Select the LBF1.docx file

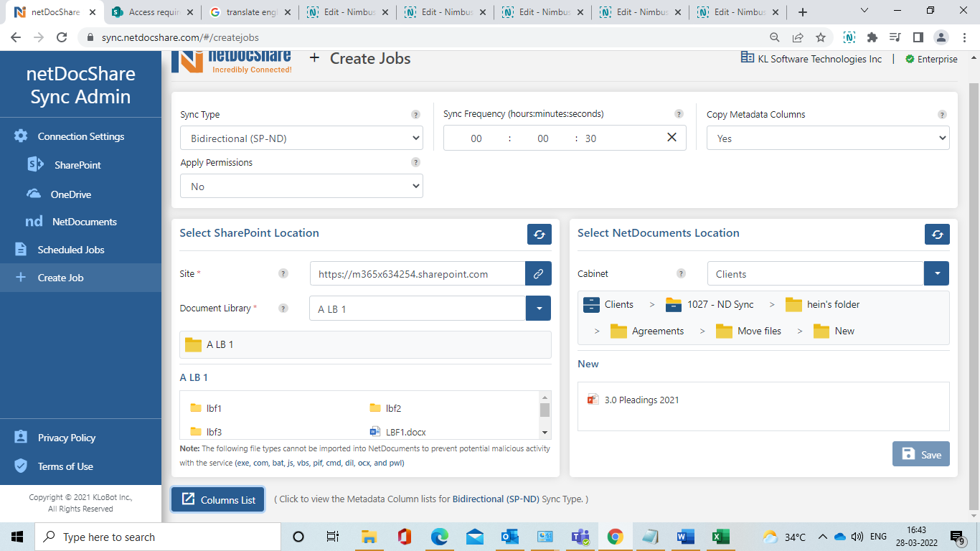pyautogui.click(x=397, y=432)
